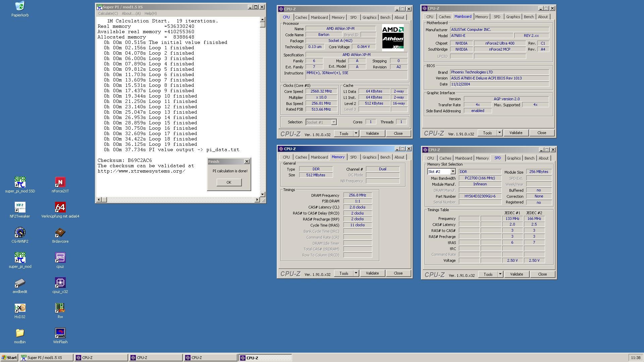Launch CG-NVNF2 desktop icon
Viewport: 644px width, 362px height.
pos(20,235)
